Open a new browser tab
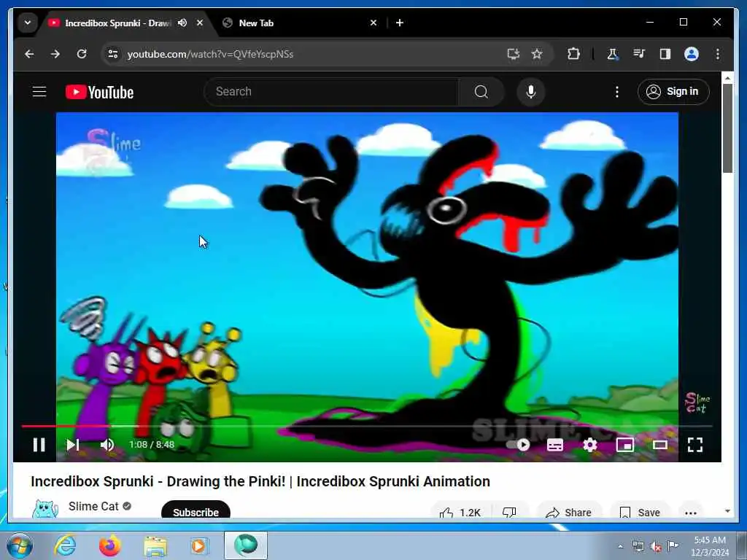747x560 pixels. 400,23
